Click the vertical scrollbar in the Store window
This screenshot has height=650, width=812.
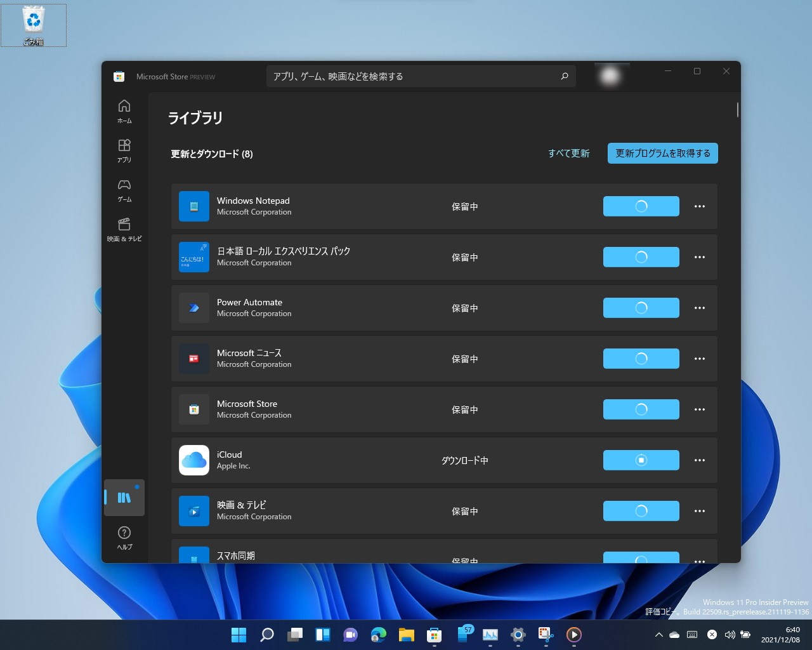pos(738,110)
